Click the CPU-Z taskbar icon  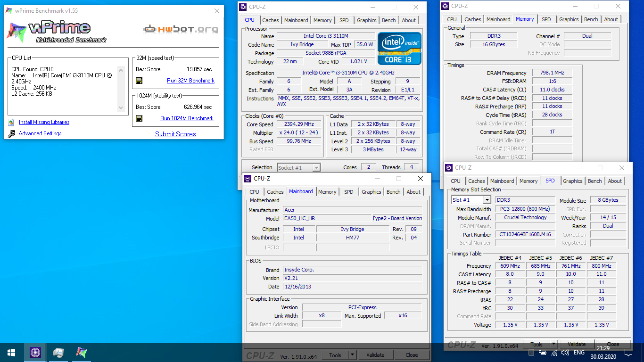(35, 353)
